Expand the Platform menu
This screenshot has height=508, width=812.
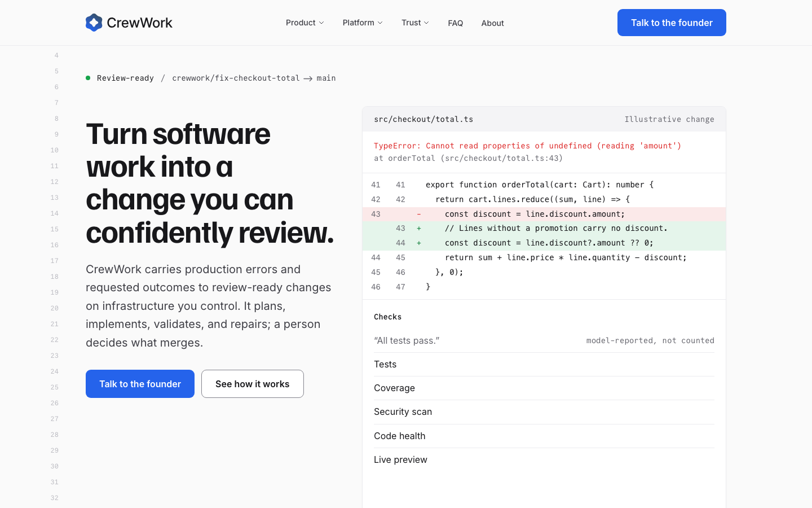[x=363, y=23]
